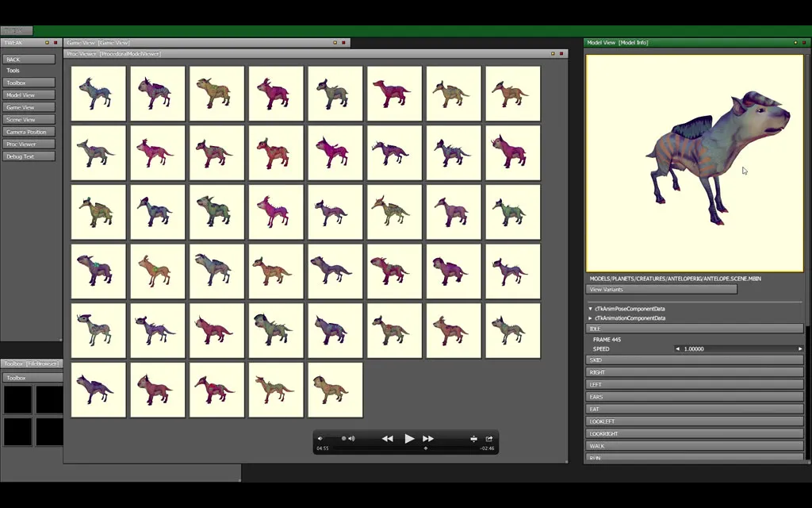
Task: Decrease SPEED with the left arrow
Action: 677,349
